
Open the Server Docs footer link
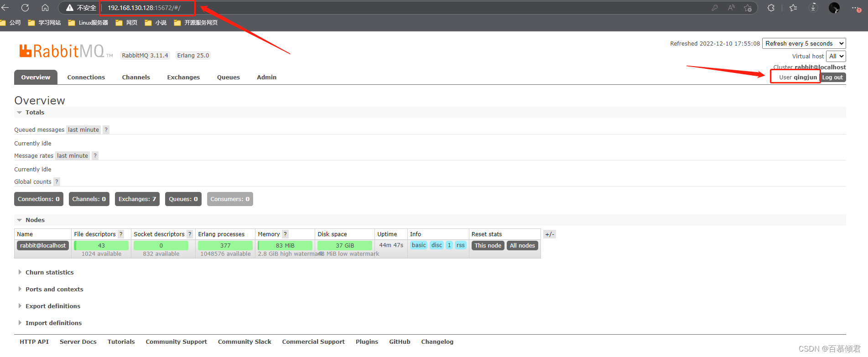tap(78, 342)
